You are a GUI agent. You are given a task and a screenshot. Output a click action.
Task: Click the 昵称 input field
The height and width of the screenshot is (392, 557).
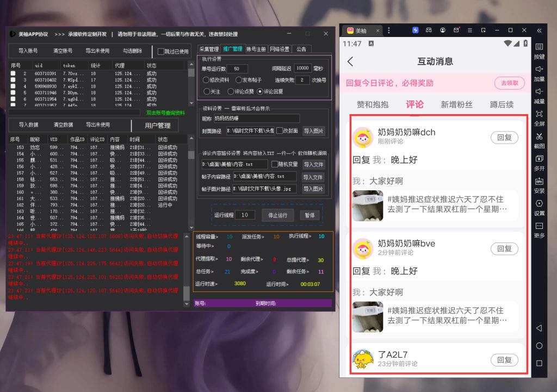pos(256,118)
